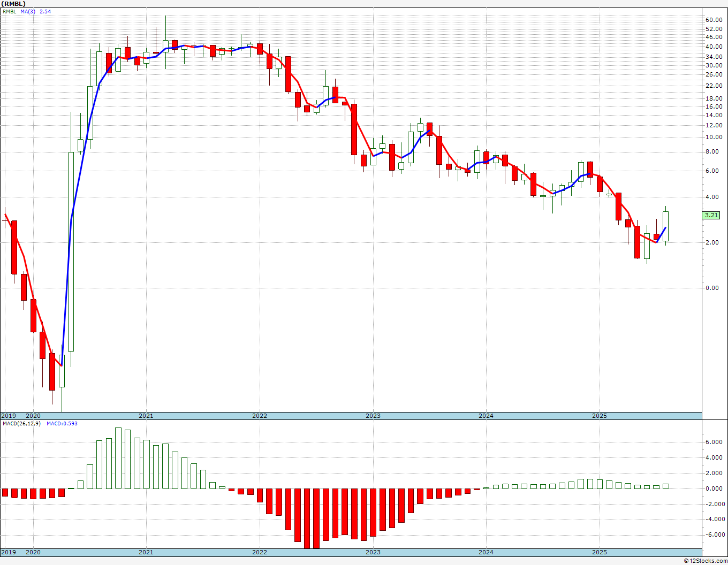Select the 4.00 price axis label
Viewport: 728px width, 565px height.
[x=713, y=197]
